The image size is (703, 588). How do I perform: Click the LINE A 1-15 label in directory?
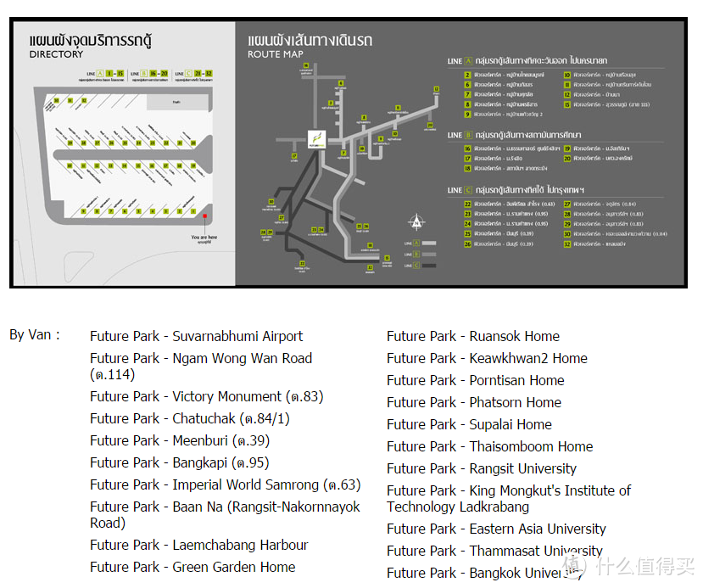(105, 74)
